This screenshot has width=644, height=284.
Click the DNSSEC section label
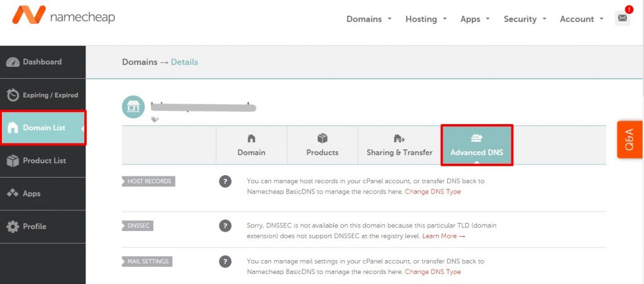[x=138, y=225]
